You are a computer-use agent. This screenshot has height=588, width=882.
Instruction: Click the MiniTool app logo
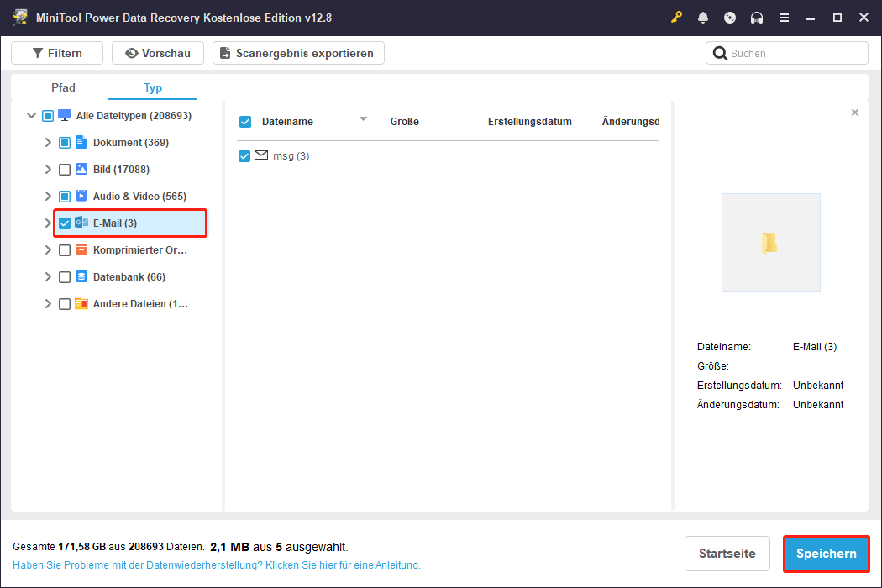coord(20,18)
